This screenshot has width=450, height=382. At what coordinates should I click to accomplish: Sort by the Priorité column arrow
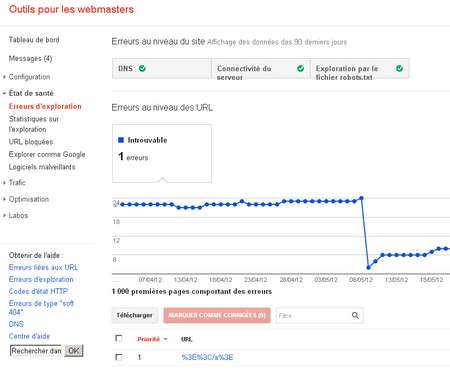click(165, 339)
